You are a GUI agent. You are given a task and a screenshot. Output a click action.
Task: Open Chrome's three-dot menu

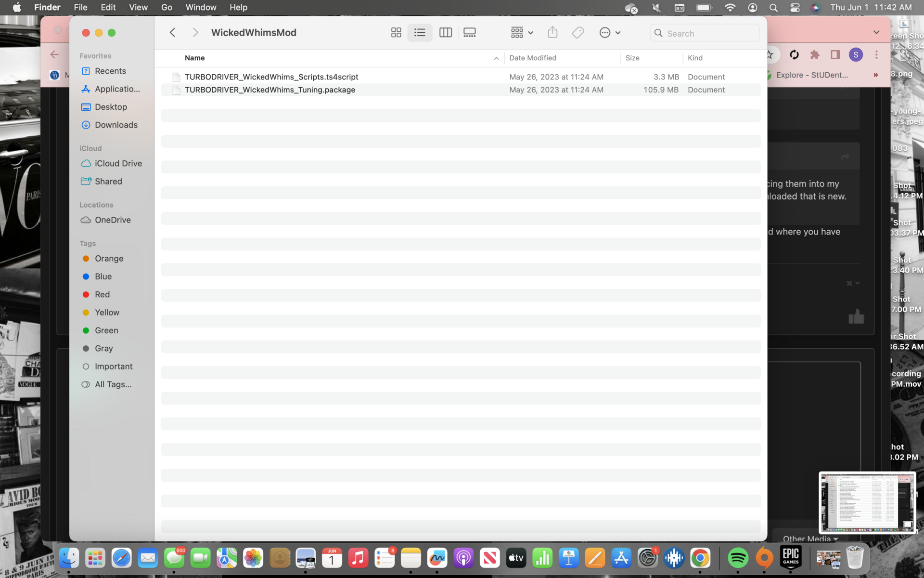point(876,55)
